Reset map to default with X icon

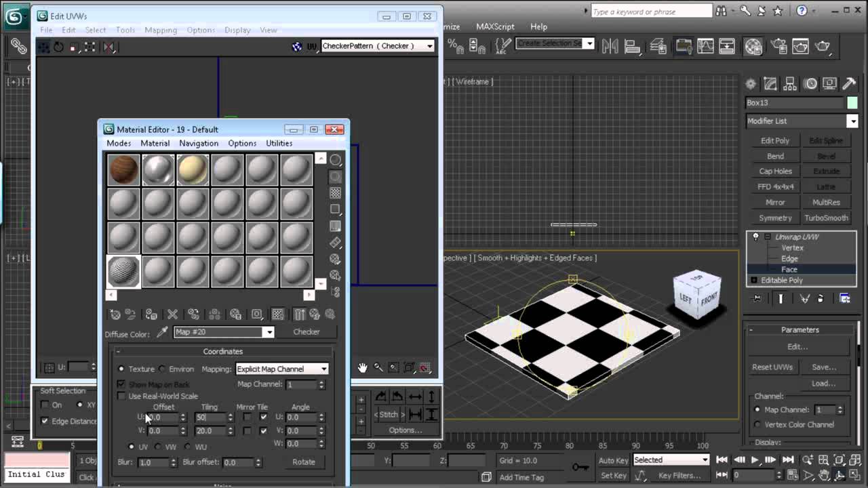click(x=172, y=314)
